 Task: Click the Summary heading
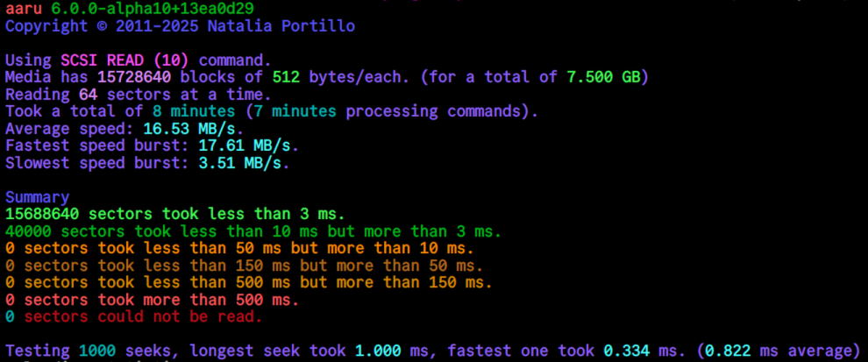[x=38, y=197]
